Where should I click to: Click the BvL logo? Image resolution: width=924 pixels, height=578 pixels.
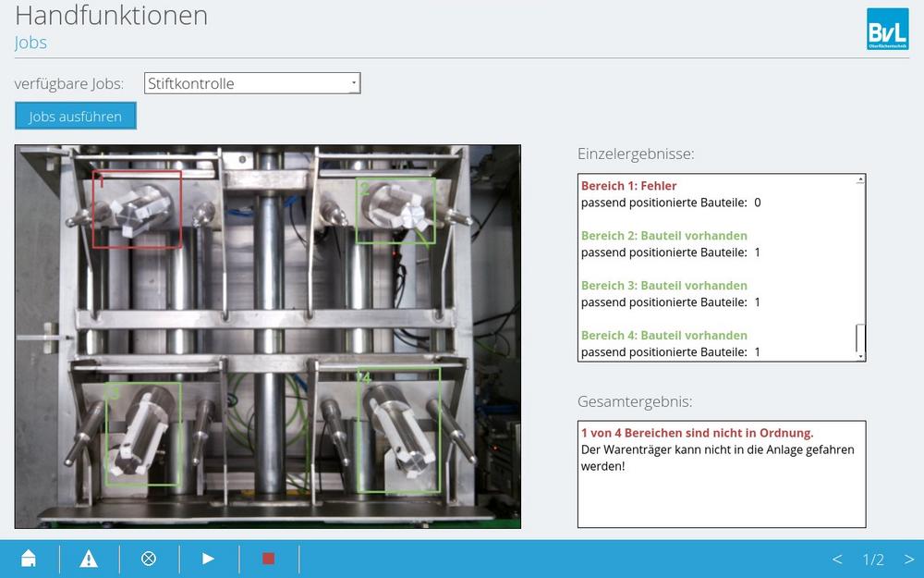(x=887, y=29)
